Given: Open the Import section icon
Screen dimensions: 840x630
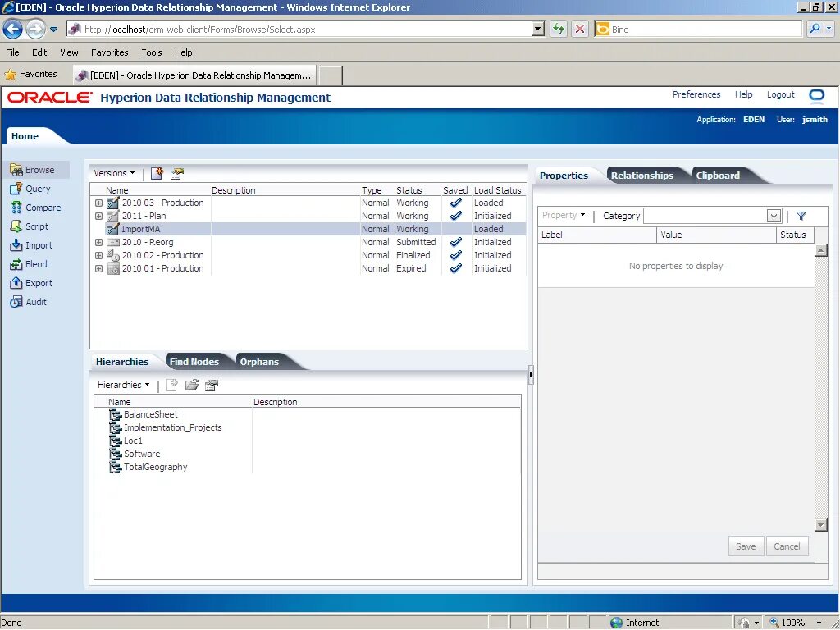Looking at the screenshot, I should pyautogui.click(x=16, y=245).
